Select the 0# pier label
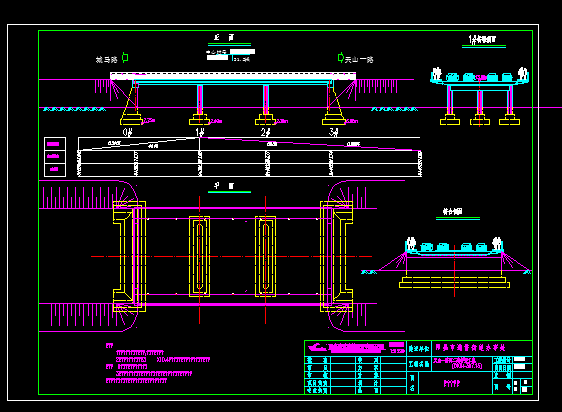 pyautogui.click(x=128, y=132)
